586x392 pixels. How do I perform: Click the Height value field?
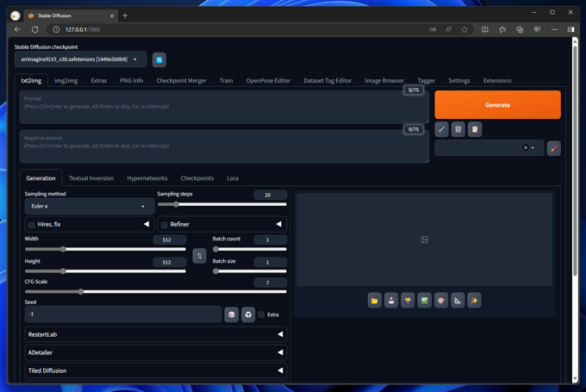(x=169, y=262)
